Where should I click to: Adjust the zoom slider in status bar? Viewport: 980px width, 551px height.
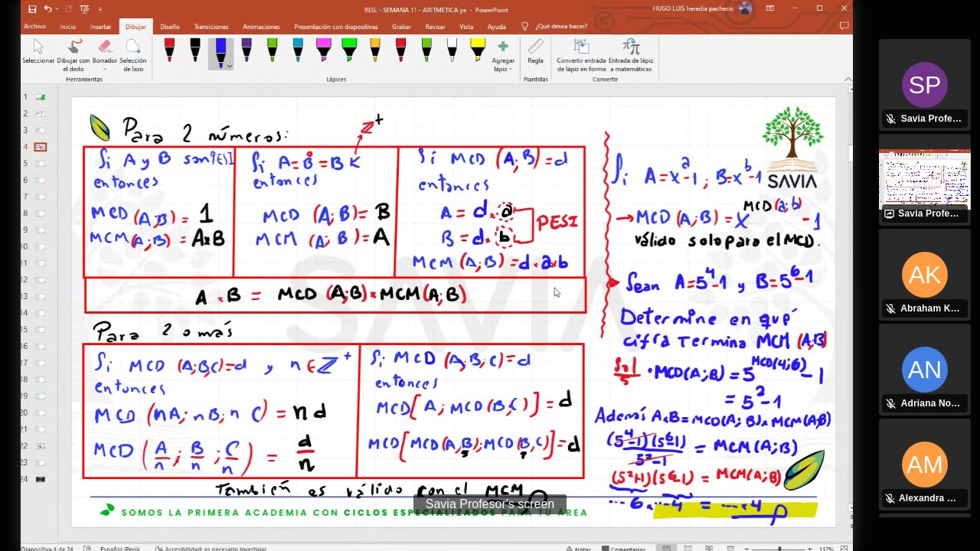click(x=779, y=548)
